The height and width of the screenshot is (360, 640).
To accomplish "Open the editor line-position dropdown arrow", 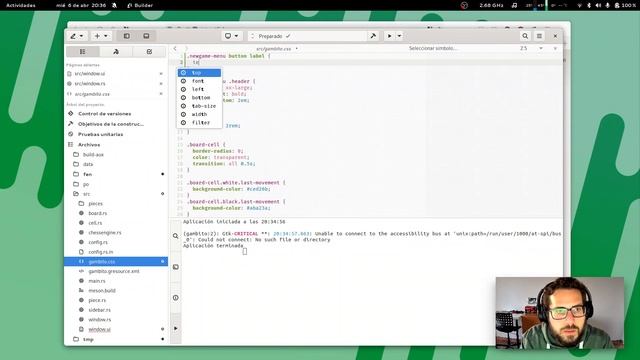I will point(541,48).
